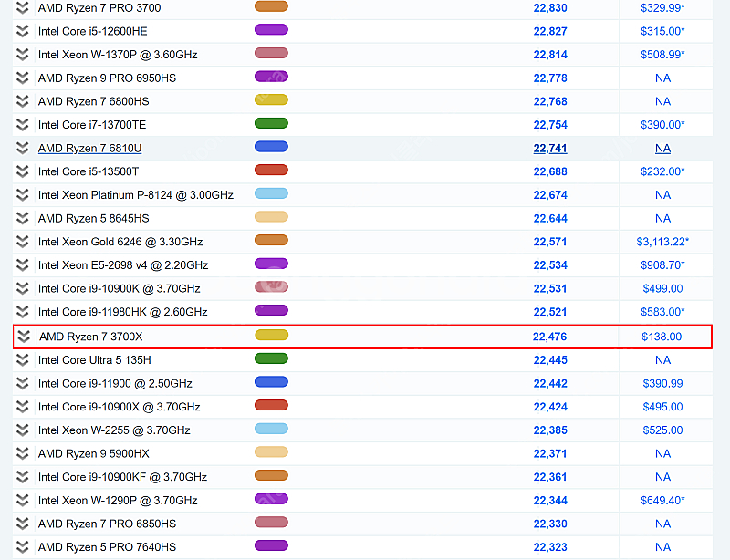Click the purple swatch for Core i5-12600HE
The height and width of the screenshot is (560, 730).
271,30
